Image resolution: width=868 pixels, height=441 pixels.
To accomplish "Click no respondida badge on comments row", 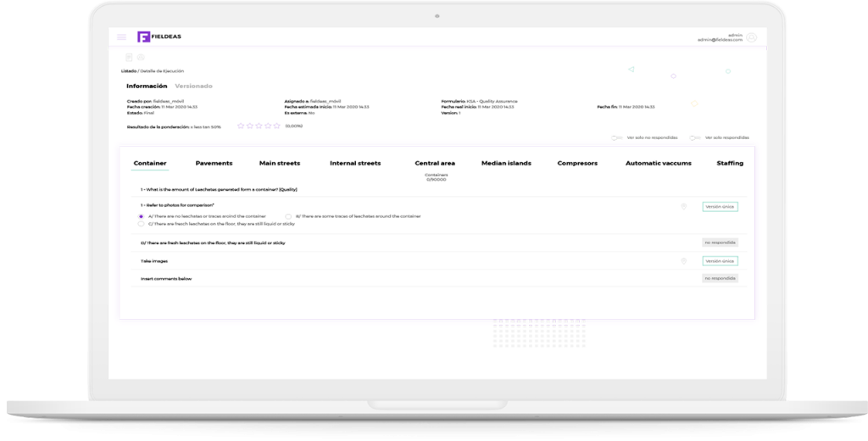I will (x=720, y=278).
